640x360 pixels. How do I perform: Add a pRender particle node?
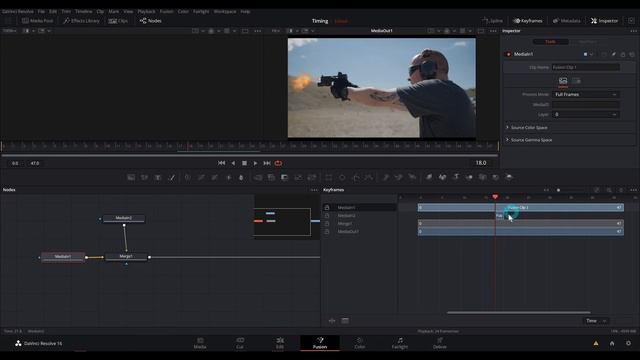click(x=412, y=177)
